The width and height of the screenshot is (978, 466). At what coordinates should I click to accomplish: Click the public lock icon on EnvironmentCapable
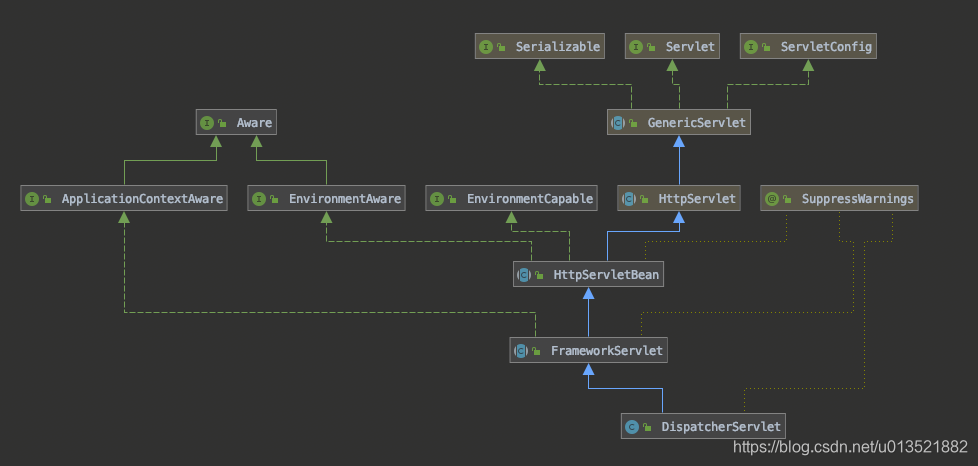[x=452, y=200]
